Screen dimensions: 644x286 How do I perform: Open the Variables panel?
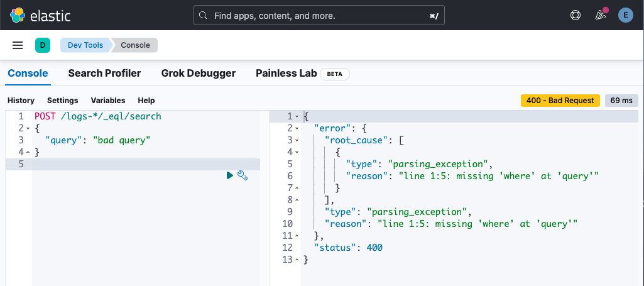108,101
